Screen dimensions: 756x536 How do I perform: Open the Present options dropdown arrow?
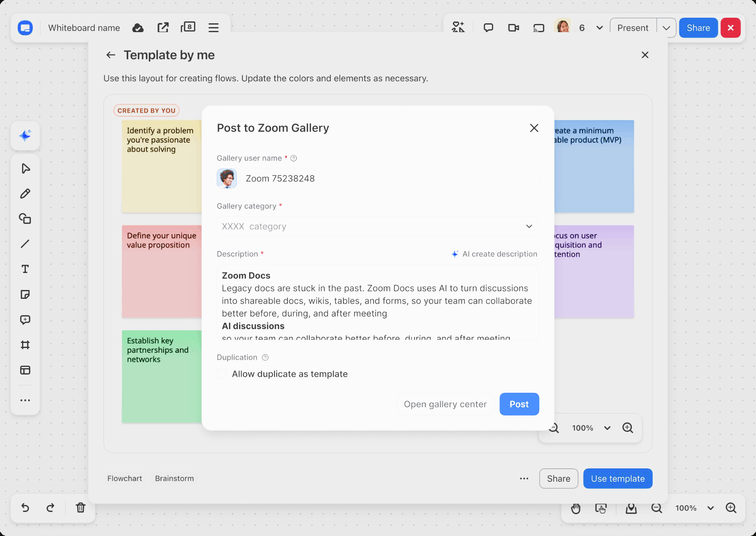click(666, 28)
